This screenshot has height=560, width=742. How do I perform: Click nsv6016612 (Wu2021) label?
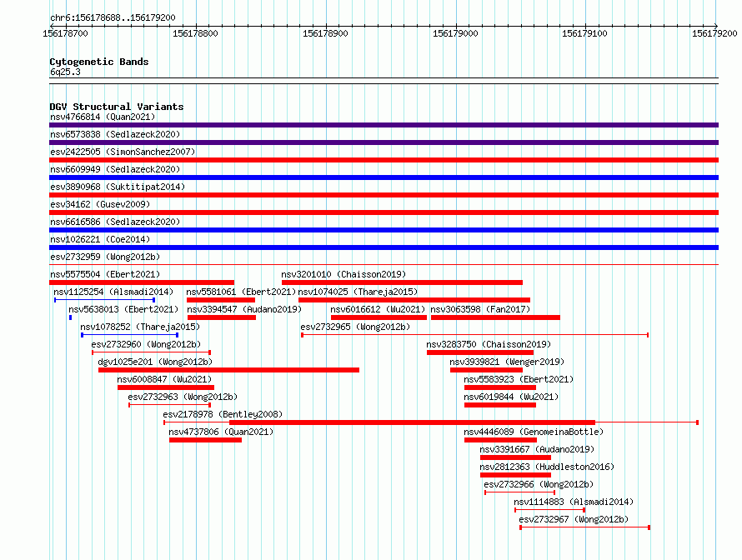coord(378,309)
